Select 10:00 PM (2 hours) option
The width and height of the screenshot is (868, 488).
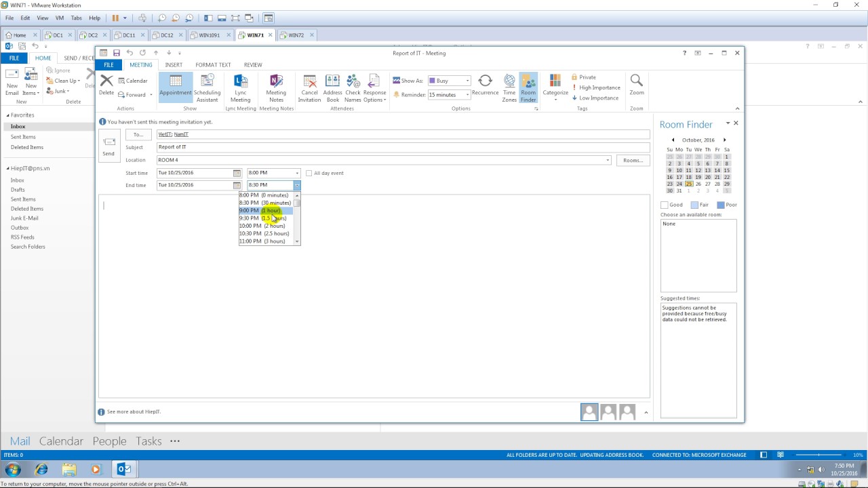(266, 226)
